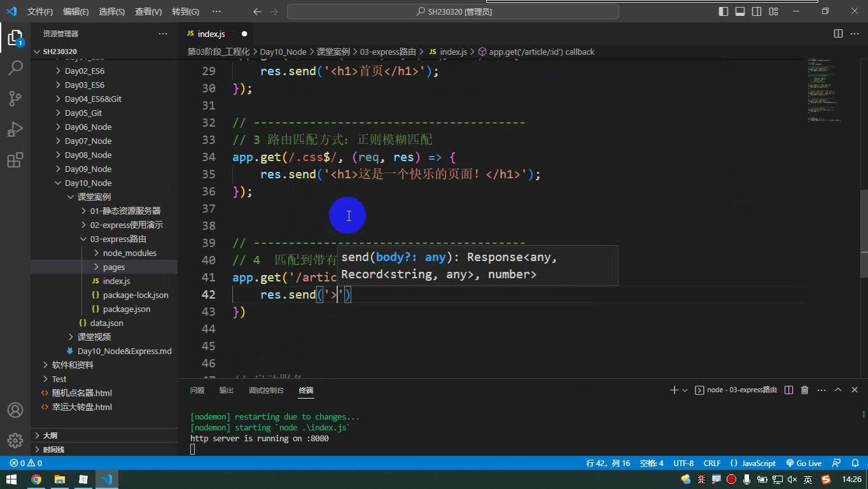The height and width of the screenshot is (489, 868).
Task: Open the Manage gear settings menu
Action: (15, 440)
